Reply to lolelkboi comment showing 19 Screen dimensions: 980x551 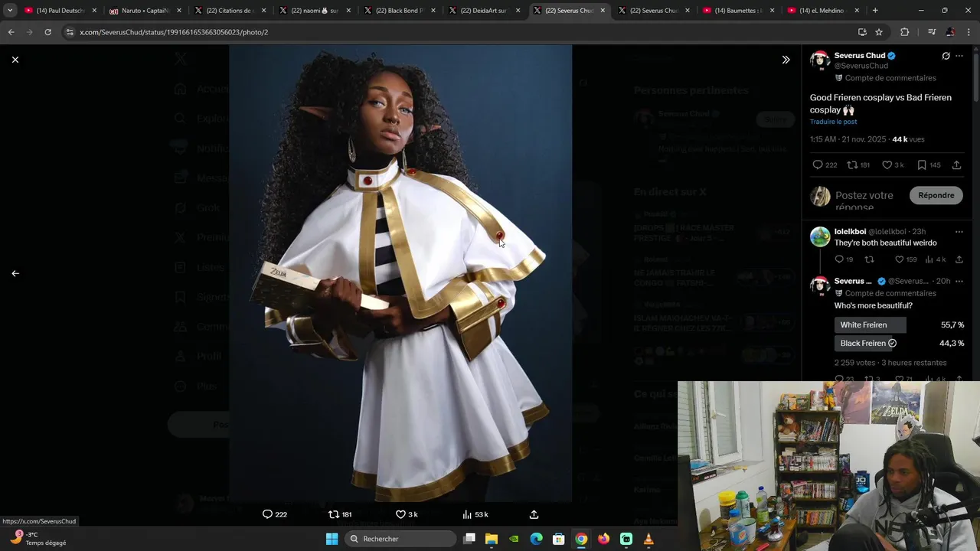point(844,259)
